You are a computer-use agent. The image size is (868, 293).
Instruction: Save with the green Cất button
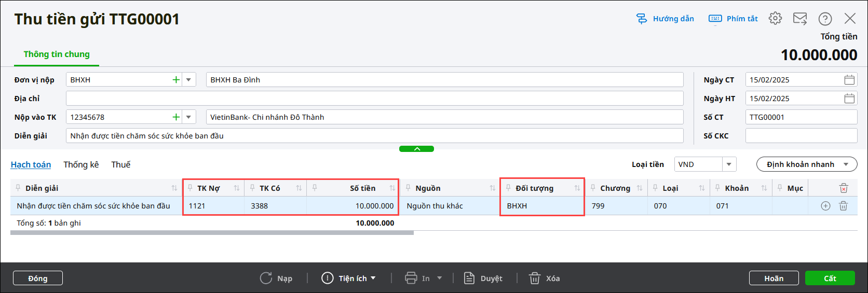click(x=830, y=278)
